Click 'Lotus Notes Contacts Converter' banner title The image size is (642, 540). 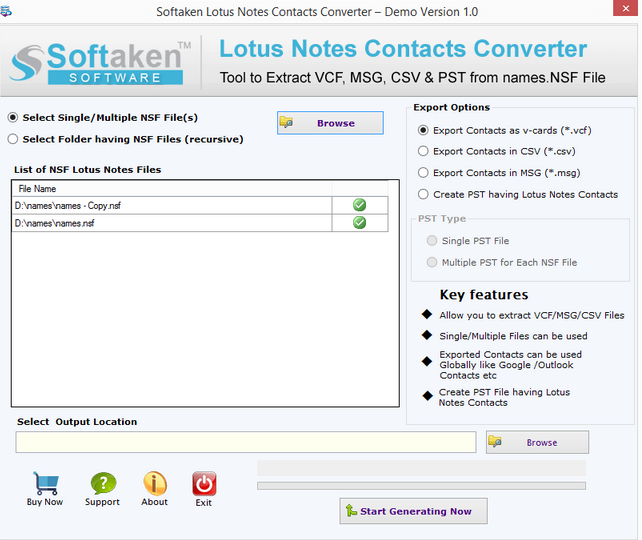coord(403,49)
